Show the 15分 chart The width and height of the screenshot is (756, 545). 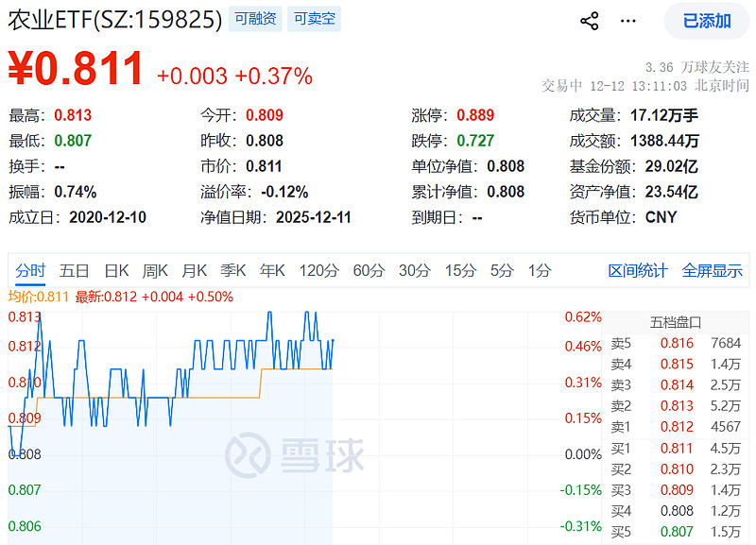click(x=460, y=270)
